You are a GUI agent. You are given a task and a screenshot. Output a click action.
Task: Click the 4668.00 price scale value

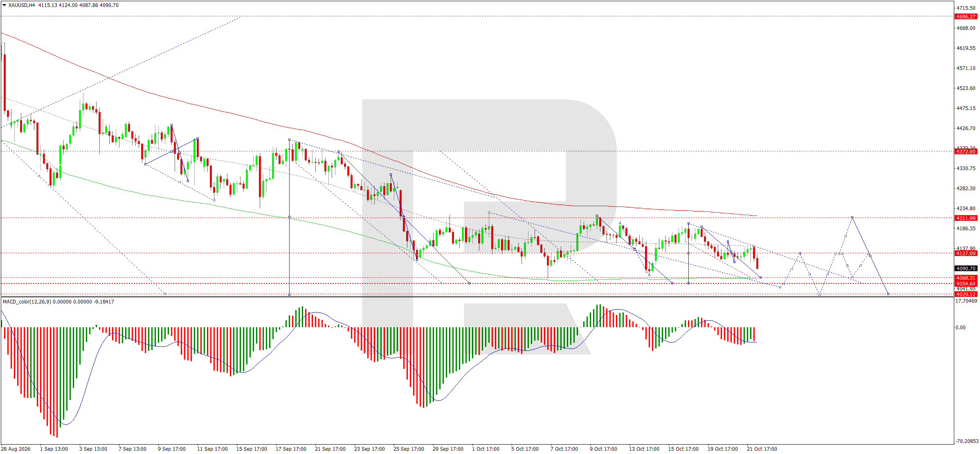pyautogui.click(x=966, y=28)
